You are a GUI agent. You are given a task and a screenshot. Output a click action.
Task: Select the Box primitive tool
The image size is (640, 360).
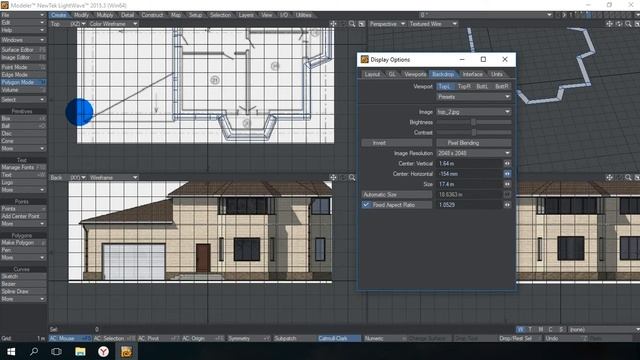pos(23,118)
